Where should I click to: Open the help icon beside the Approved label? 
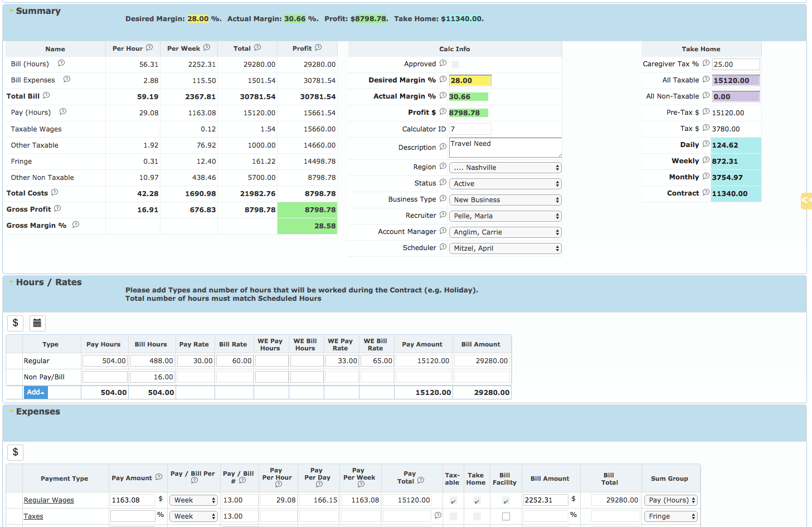pyautogui.click(x=443, y=64)
